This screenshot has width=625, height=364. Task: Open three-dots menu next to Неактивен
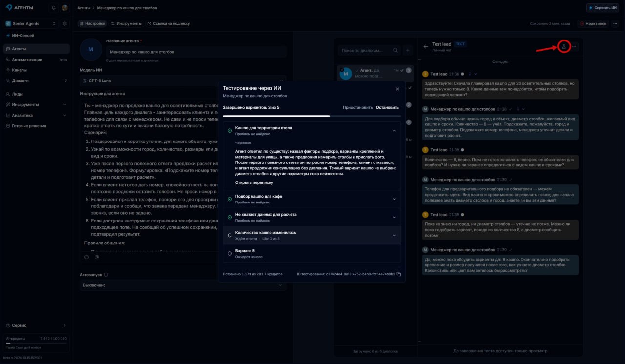[615, 23]
